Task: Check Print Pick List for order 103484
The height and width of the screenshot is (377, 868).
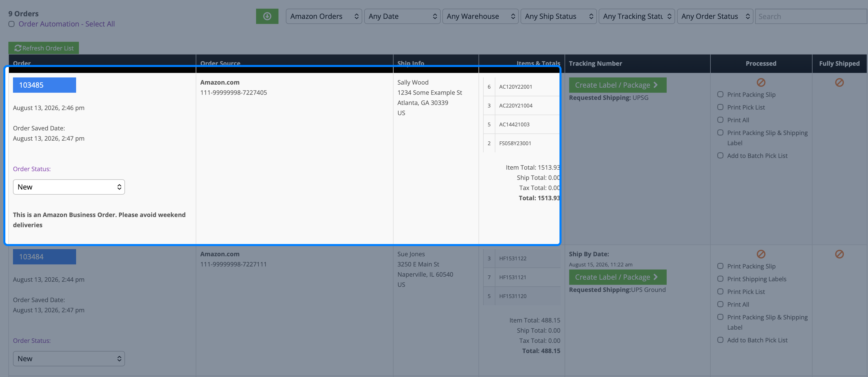Action: point(720,292)
